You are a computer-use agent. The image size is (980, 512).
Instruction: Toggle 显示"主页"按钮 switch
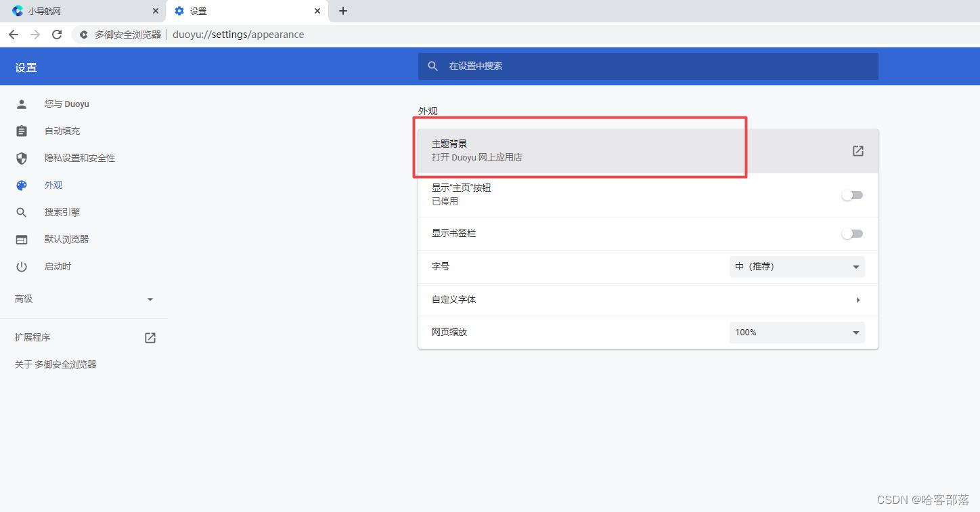click(852, 195)
